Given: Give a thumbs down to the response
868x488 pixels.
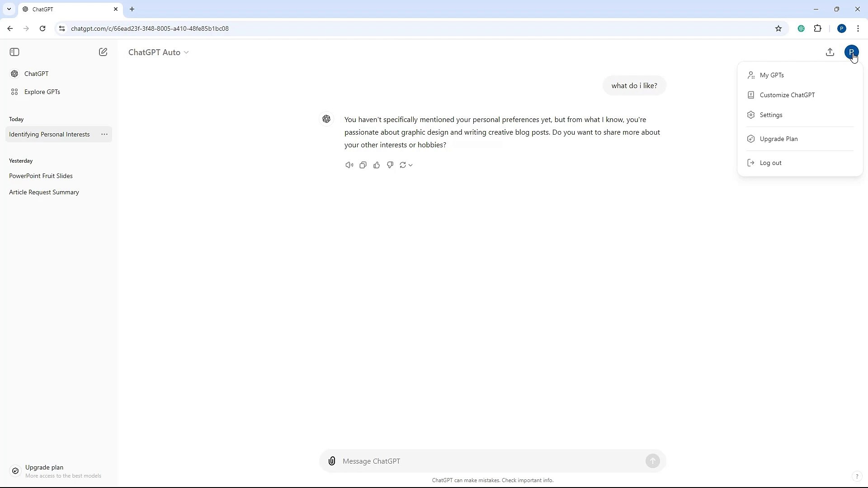Looking at the screenshot, I should point(390,165).
